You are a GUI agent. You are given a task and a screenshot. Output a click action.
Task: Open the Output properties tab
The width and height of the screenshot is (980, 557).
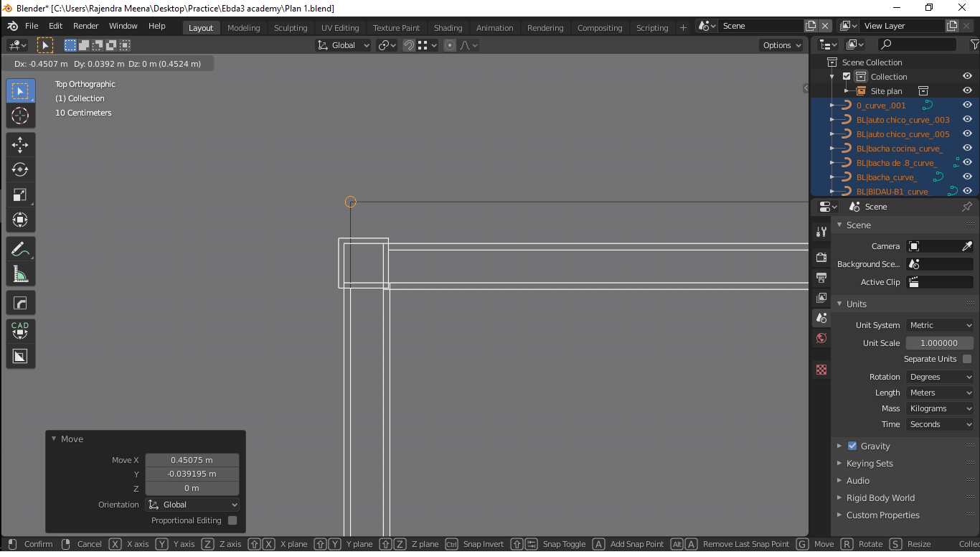[x=821, y=277]
